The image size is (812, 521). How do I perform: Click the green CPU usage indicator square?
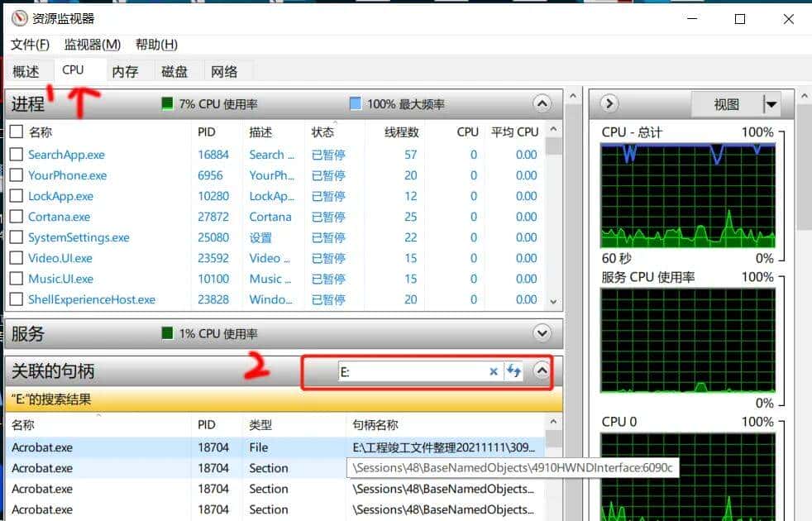167,104
